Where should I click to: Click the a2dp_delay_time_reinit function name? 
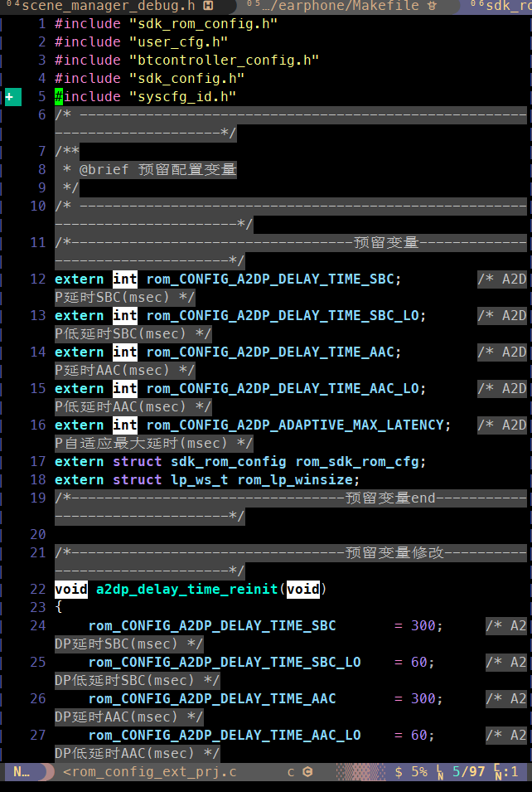[x=186, y=589]
